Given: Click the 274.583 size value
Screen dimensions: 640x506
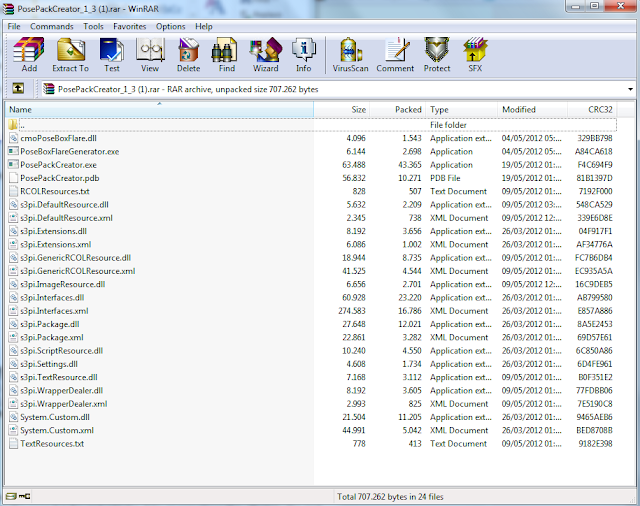Looking at the screenshot, I should tap(352, 311).
